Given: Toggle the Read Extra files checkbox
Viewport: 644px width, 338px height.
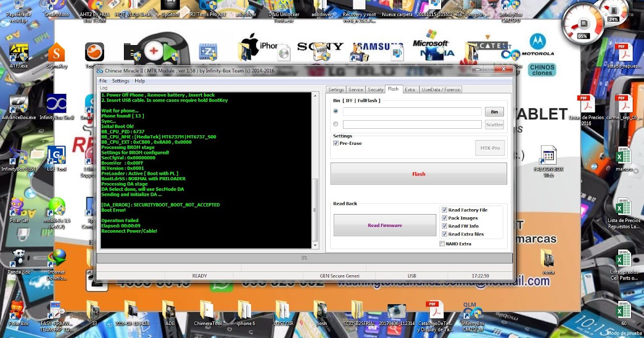Looking at the screenshot, I should click(x=444, y=234).
